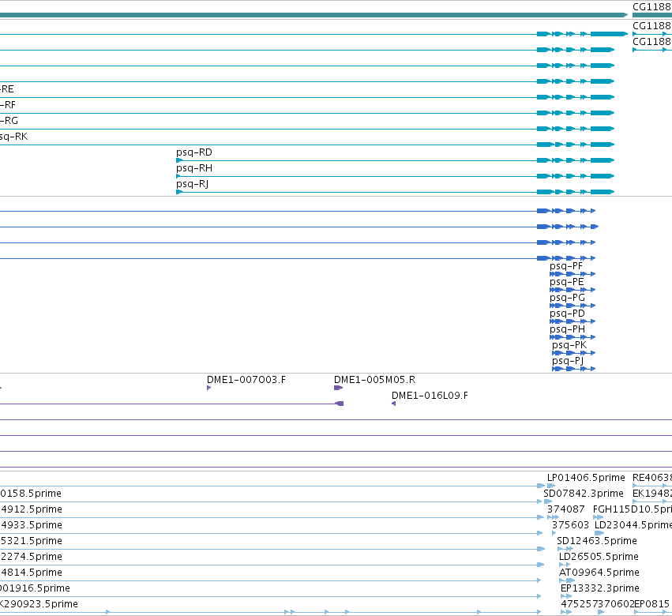Image resolution: width=672 pixels, height=616 pixels.
Task: Click the LP01406.5prime EST label
Action: [x=586, y=478]
